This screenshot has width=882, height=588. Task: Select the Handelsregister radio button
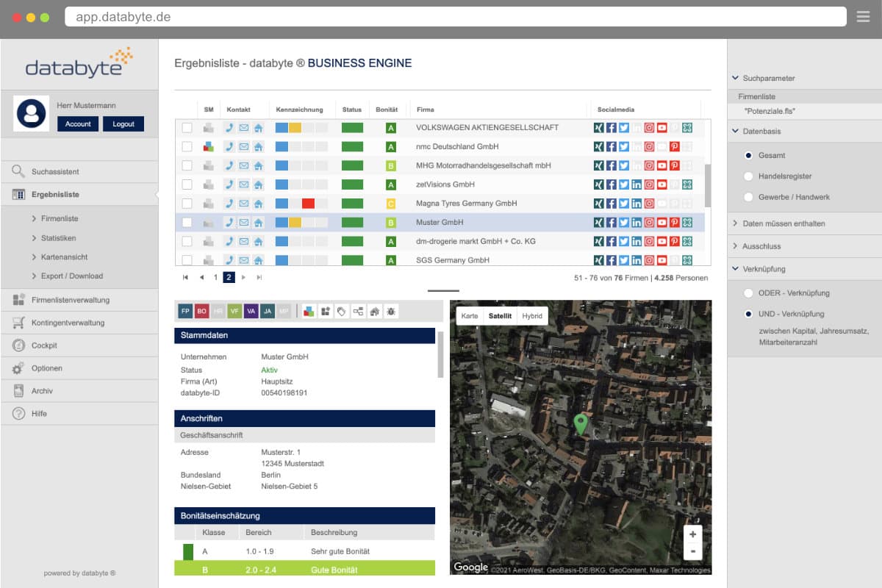748,176
